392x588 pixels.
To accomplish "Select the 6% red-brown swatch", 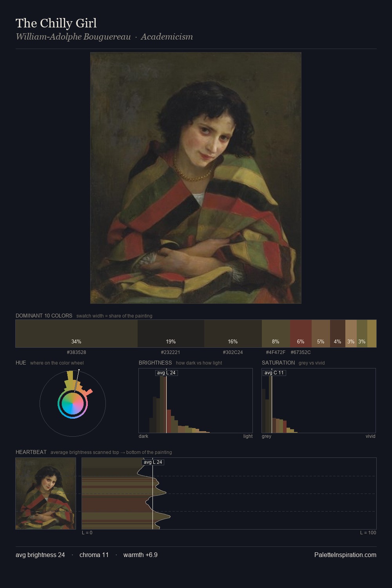I will click(301, 334).
